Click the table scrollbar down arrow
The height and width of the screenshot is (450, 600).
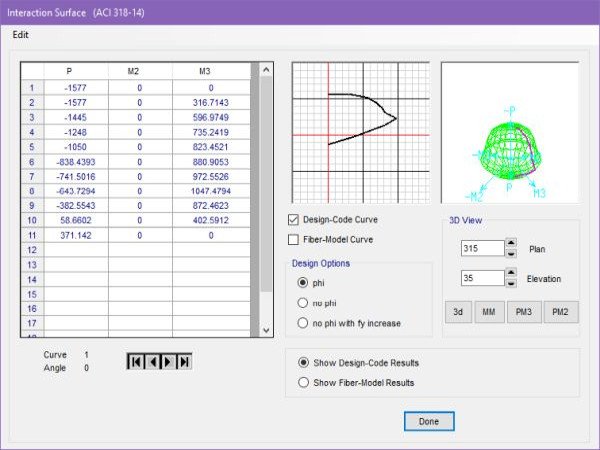click(x=265, y=329)
